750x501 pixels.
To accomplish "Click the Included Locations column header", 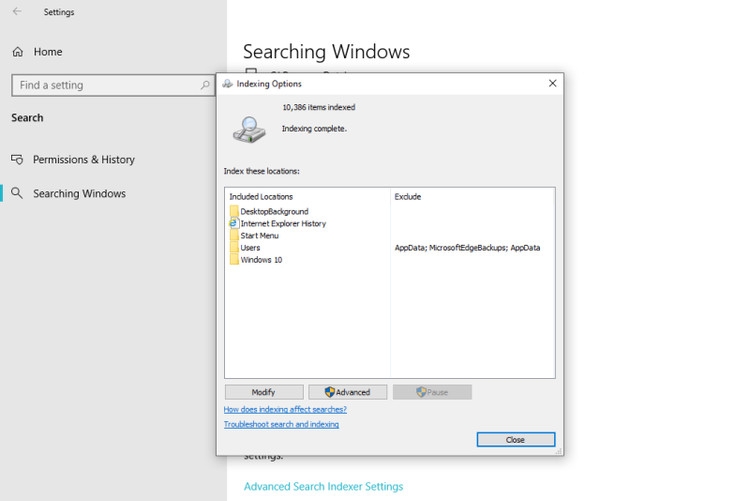I will tap(261, 197).
